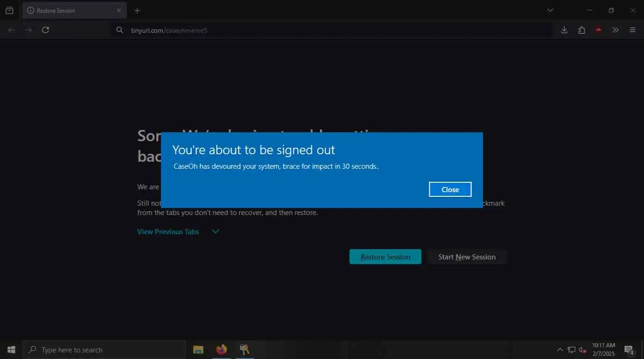Open File Explorer from taskbar
Screen dimensions: 644x359
tap(198, 350)
